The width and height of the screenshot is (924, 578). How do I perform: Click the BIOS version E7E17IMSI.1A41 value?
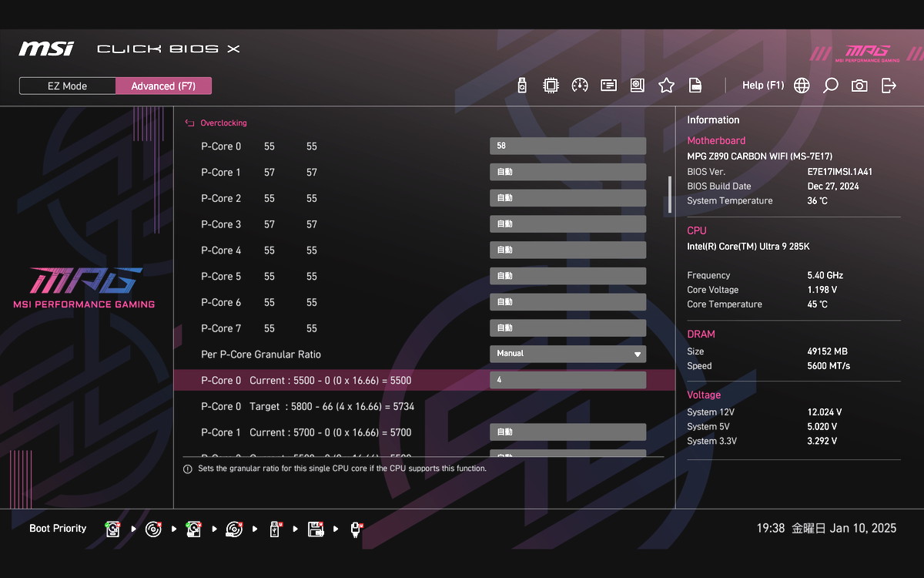(840, 172)
